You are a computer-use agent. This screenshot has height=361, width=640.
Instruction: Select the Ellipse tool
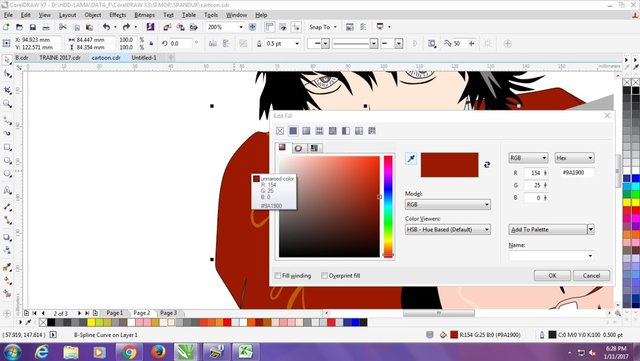tap(7, 160)
